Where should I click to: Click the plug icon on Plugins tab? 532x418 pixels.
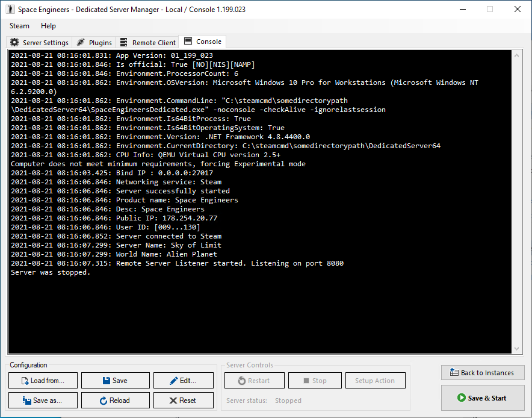[x=81, y=43]
